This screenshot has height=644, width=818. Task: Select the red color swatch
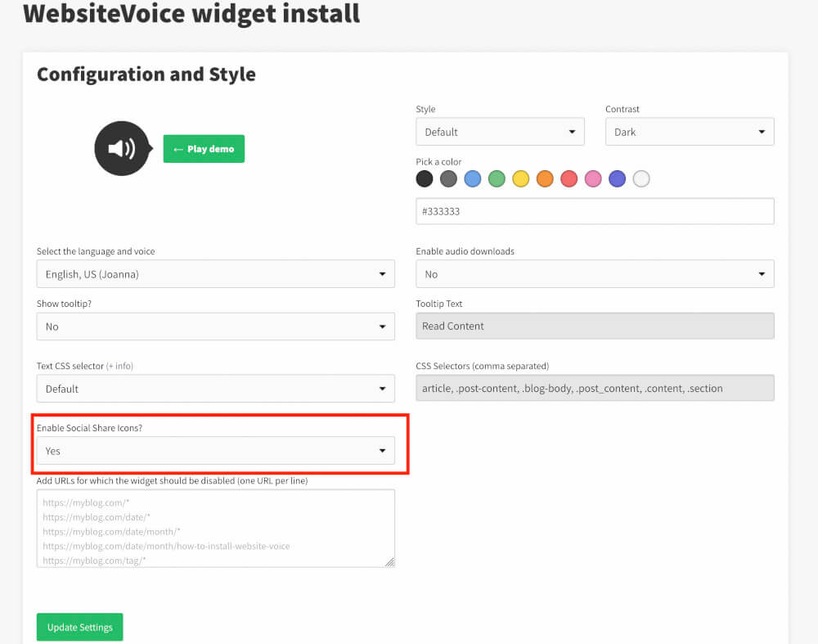point(569,179)
